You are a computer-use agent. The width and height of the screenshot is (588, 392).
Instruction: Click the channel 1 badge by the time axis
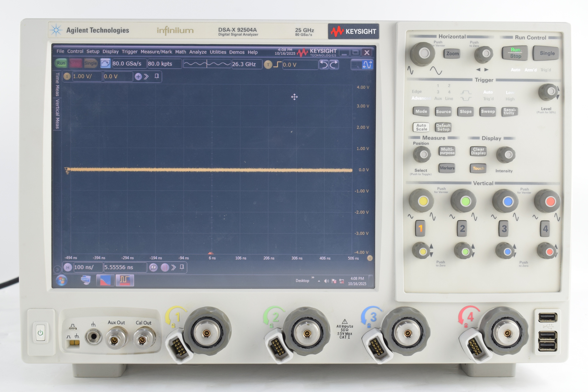[x=370, y=258]
